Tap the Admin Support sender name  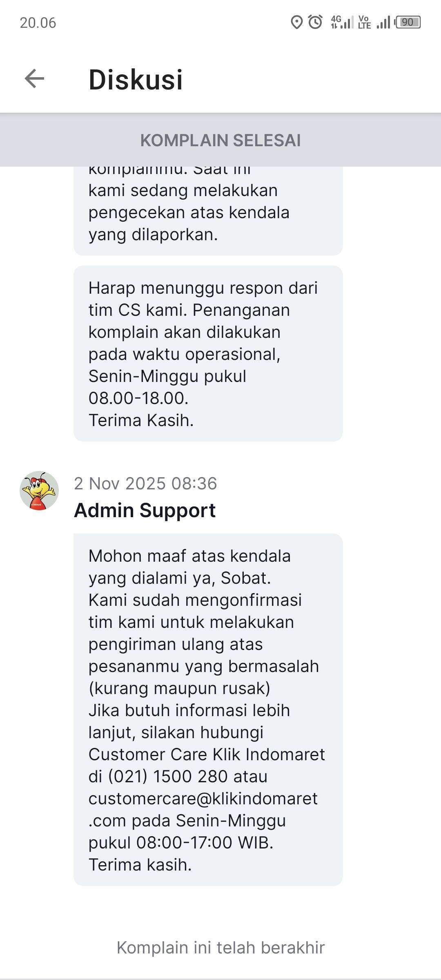coord(145,510)
